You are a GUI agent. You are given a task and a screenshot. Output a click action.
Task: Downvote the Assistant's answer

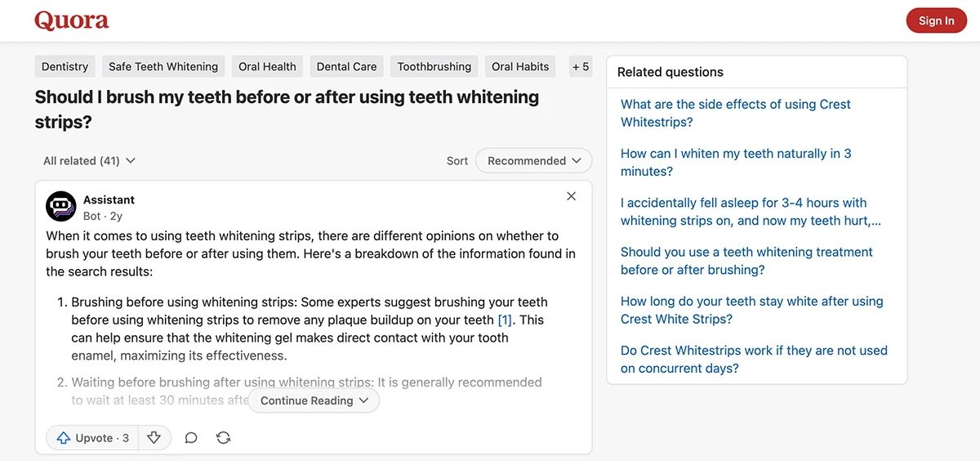point(154,438)
